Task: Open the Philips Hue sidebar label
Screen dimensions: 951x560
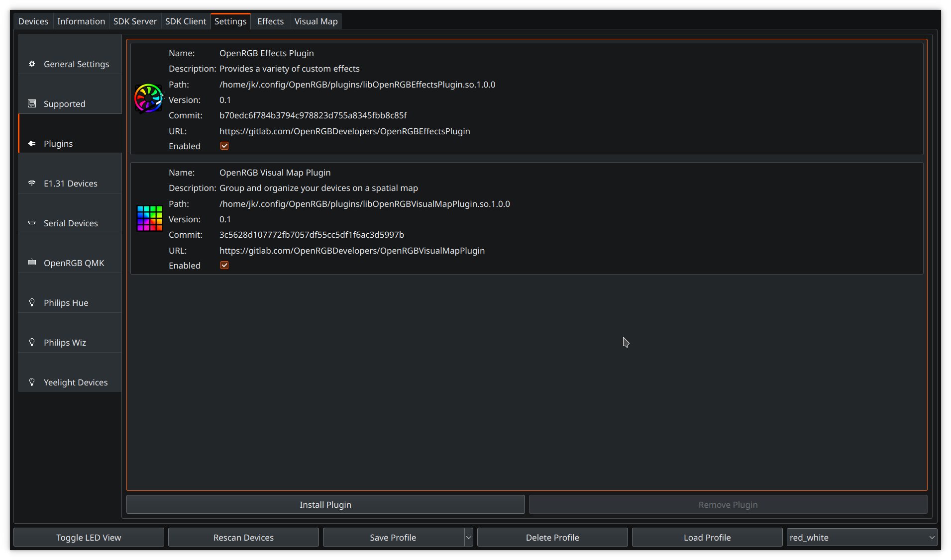Action: 66,302
